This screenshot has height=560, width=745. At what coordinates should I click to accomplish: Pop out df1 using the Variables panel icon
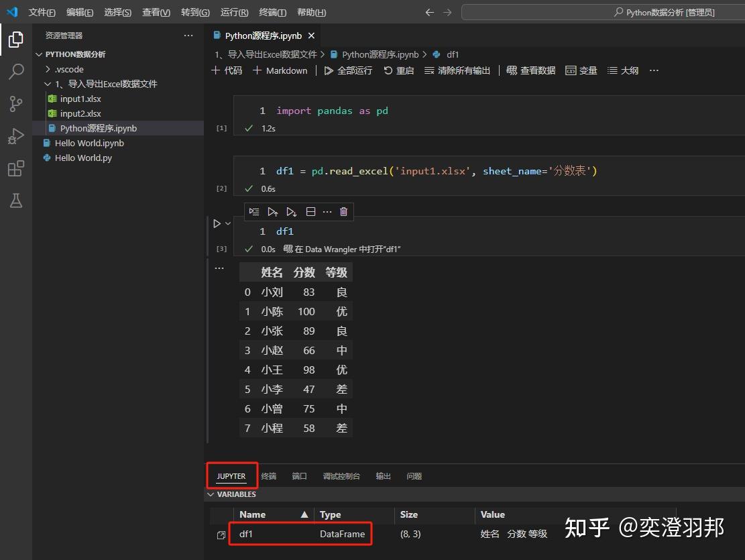pos(220,534)
